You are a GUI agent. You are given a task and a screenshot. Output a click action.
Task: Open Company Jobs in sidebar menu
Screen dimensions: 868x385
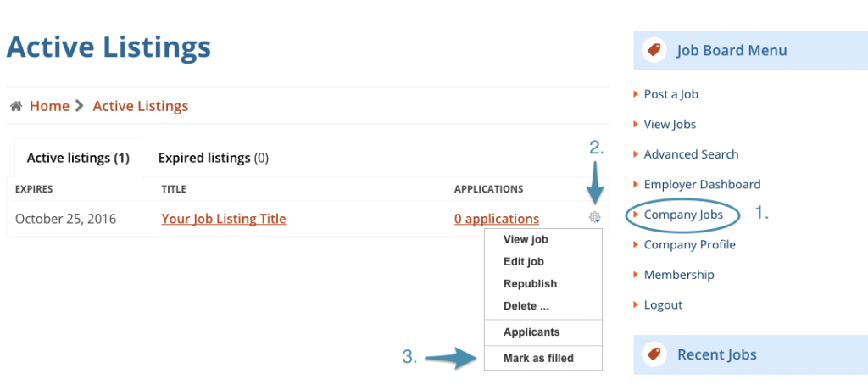tap(683, 215)
